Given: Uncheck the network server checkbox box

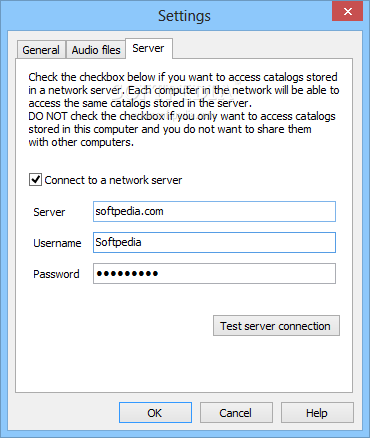Looking at the screenshot, I should 35,180.
